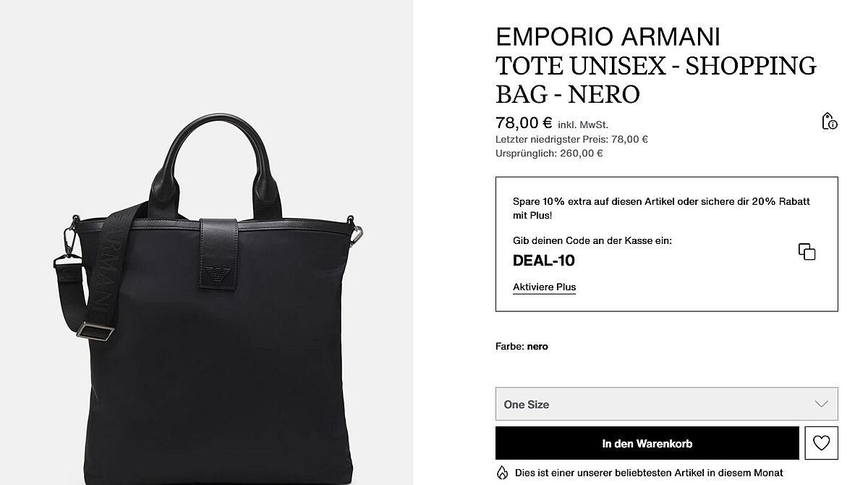Add bag with In den Warenkorb button
Viewport: 868px width, 485px height.
(x=647, y=443)
